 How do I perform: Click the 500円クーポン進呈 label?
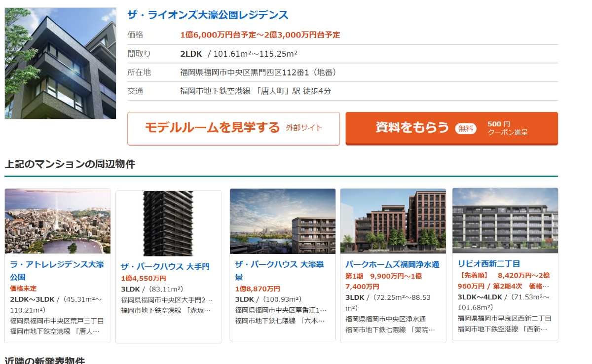click(x=507, y=128)
